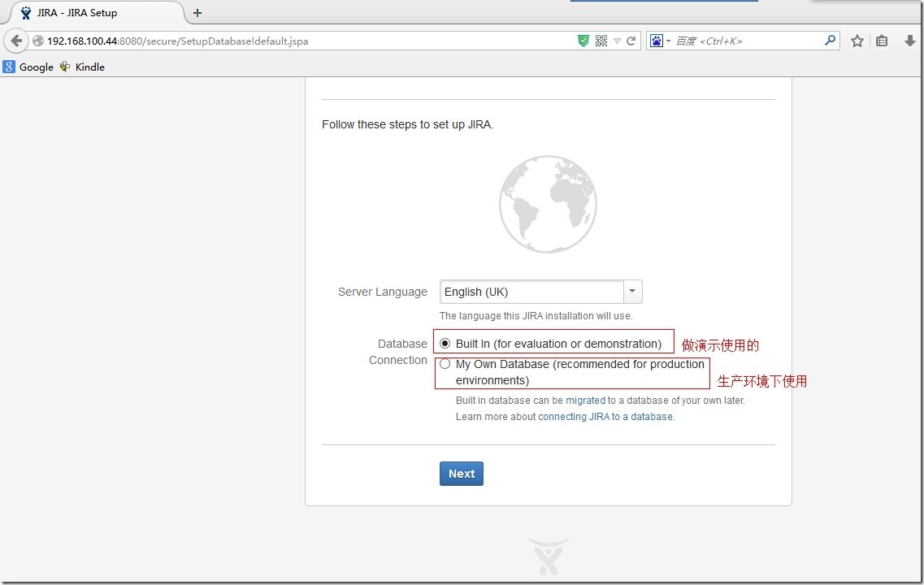Open the Baidu search engine selector
Viewport: 924px width, 585px height.
(659, 41)
